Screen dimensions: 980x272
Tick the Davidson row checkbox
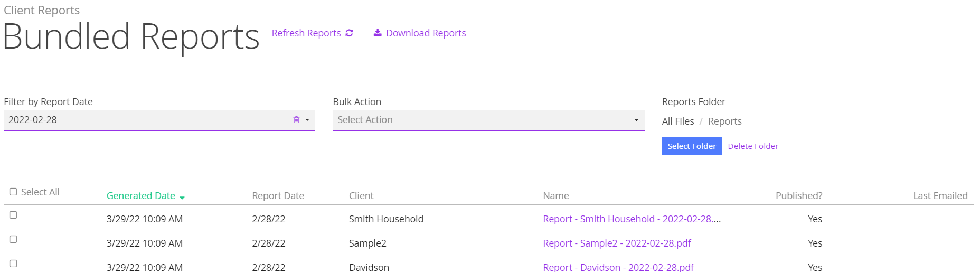[13, 264]
